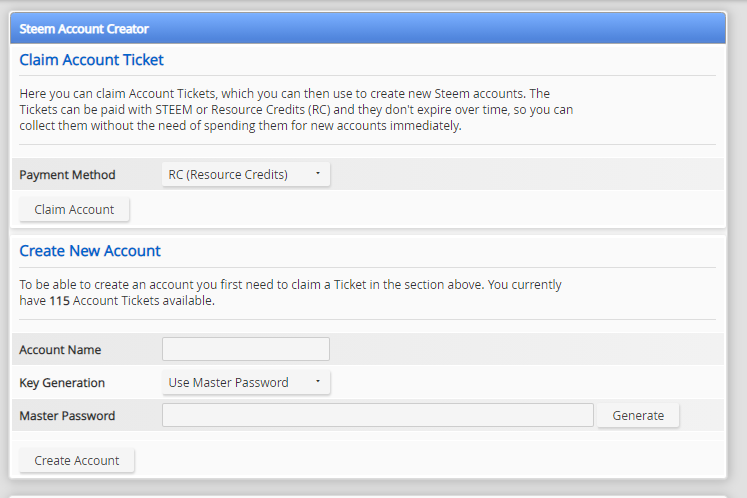
Task: Click the Generate password button
Action: tap(638, 415)
